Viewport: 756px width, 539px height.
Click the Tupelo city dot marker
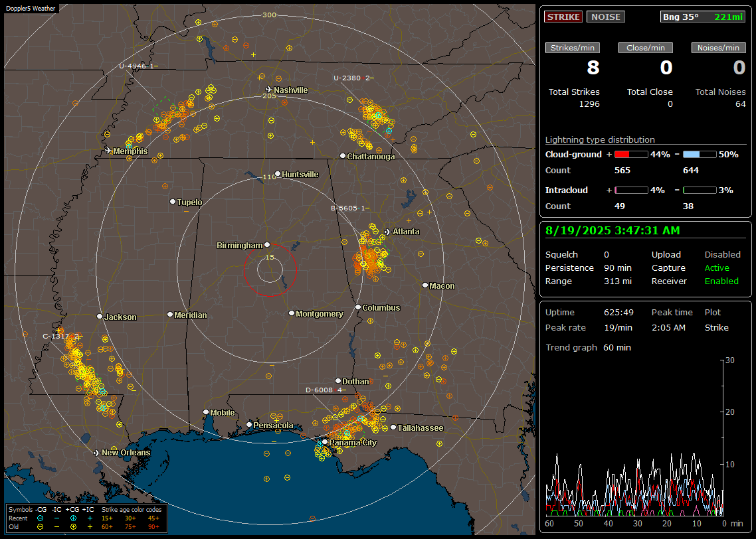(x=173, y=201)
